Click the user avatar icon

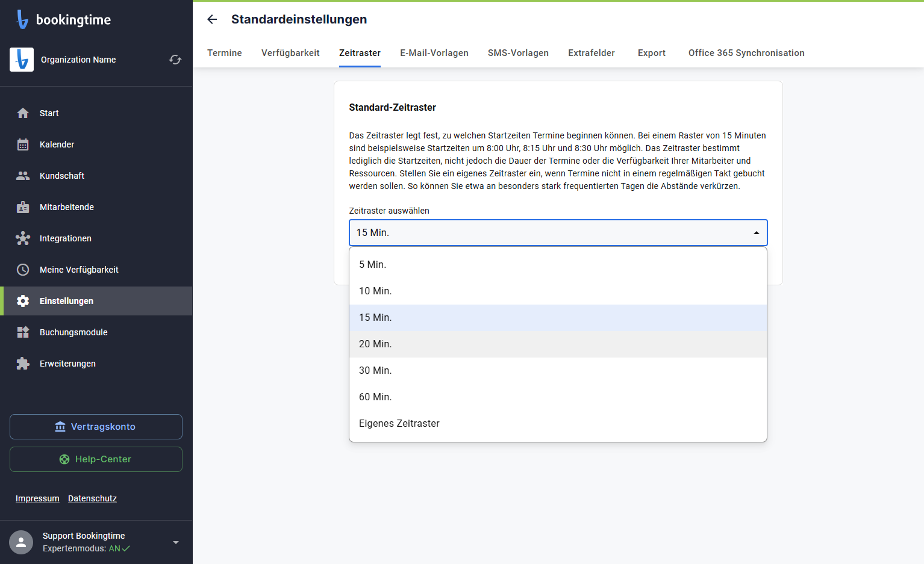(21, 542)
